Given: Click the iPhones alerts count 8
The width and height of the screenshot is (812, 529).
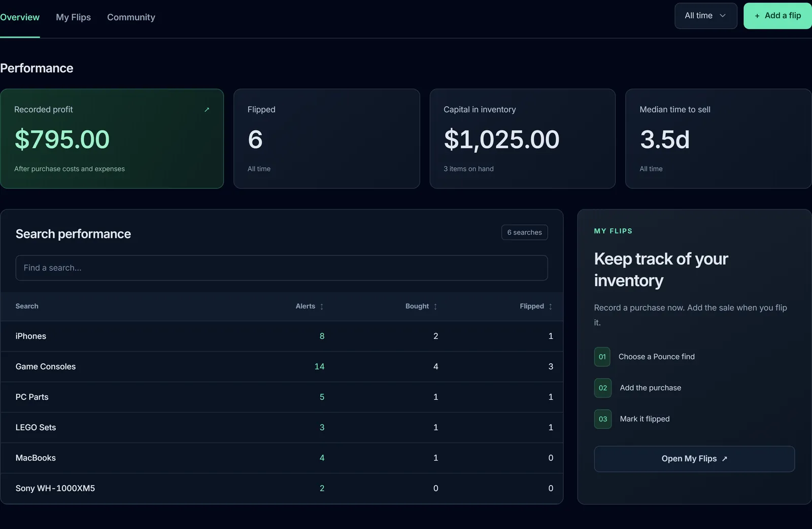Looking at the screenshot, I should [x=322, y=336].
